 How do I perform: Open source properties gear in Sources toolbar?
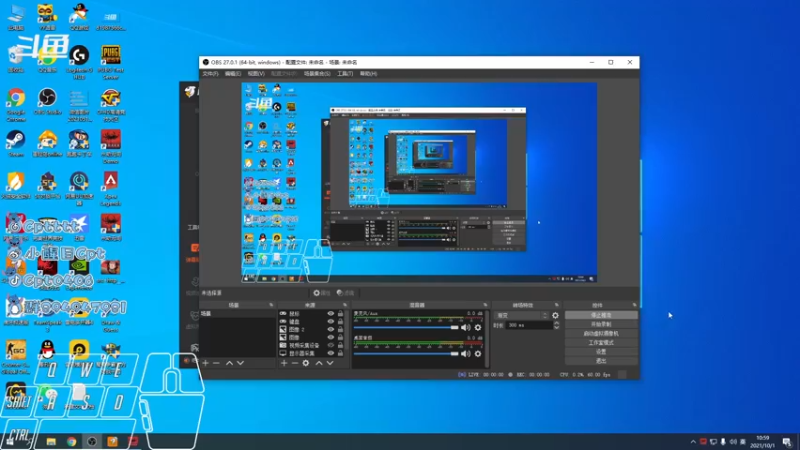pos(306,363)
